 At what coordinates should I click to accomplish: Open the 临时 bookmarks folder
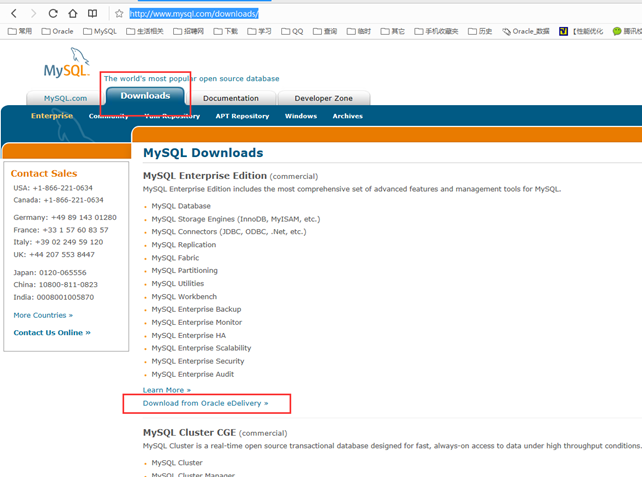[x=359, y=31]
